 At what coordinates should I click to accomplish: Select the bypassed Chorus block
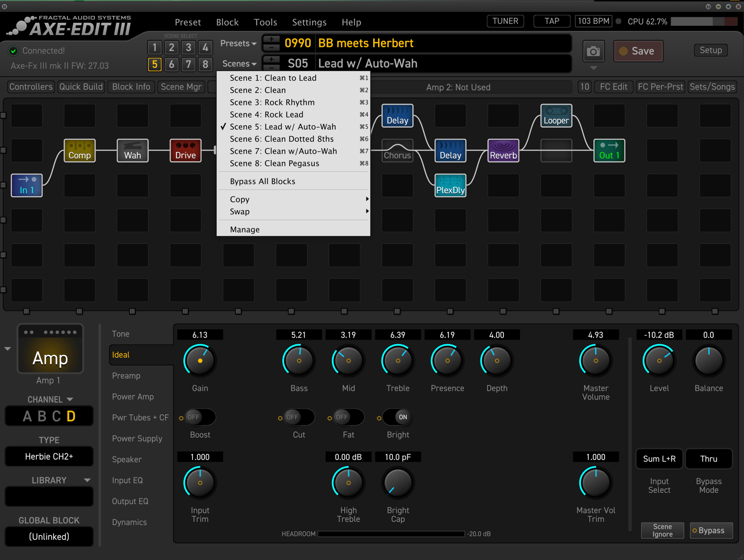(x=397, y=150)
